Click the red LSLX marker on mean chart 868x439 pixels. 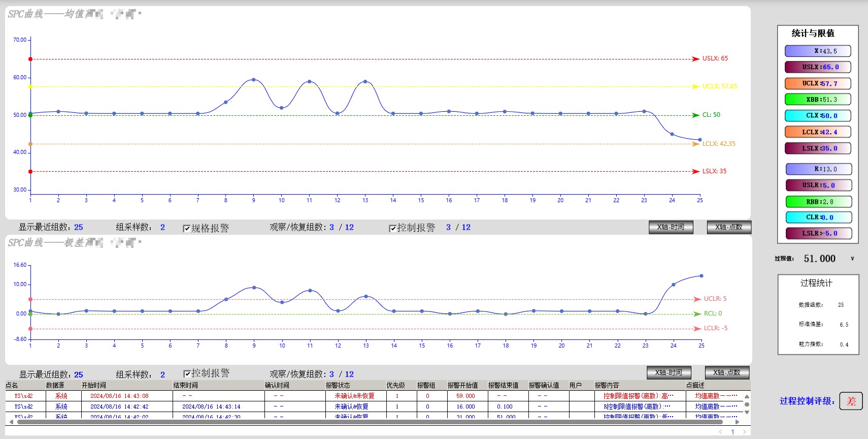click(x=30, y=172)
